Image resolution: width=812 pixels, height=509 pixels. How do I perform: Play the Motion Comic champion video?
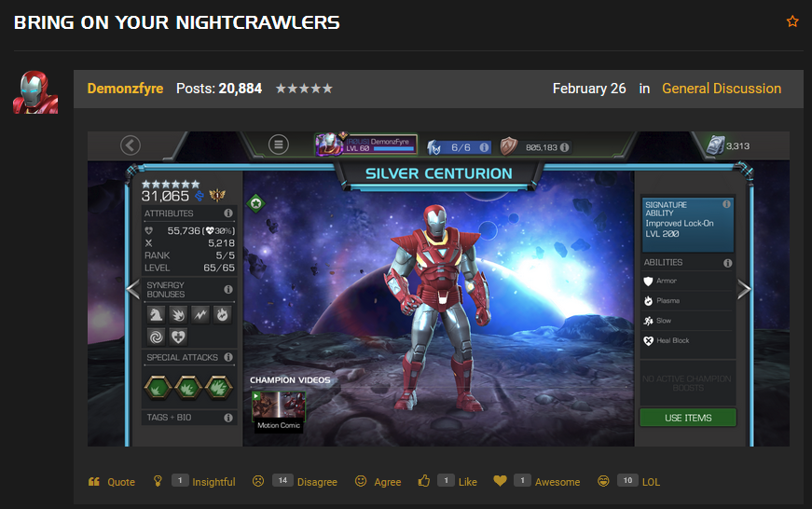pyautogui.click(x=279, y=411)
